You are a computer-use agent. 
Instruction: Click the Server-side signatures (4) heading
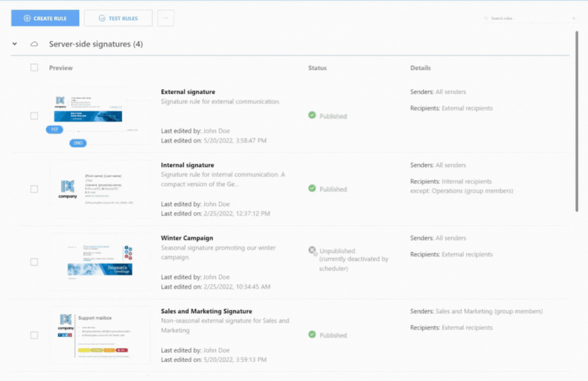point(96,44)
